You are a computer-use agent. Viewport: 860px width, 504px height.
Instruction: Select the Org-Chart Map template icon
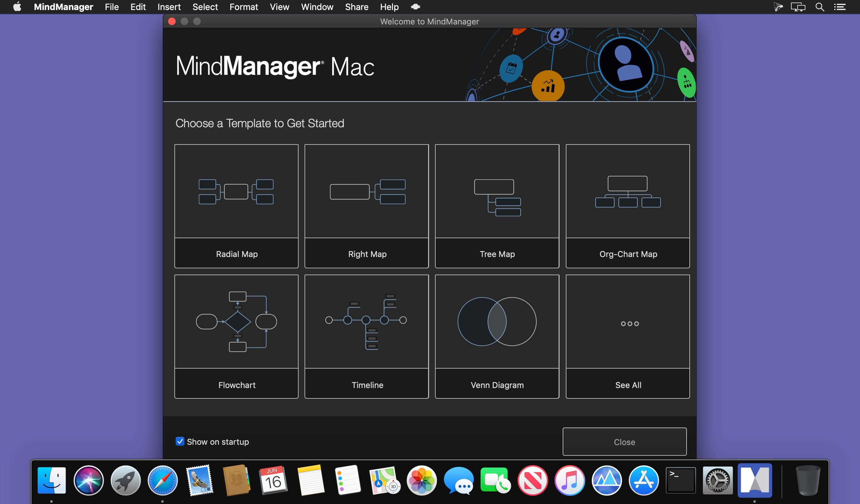coord(628,192)
